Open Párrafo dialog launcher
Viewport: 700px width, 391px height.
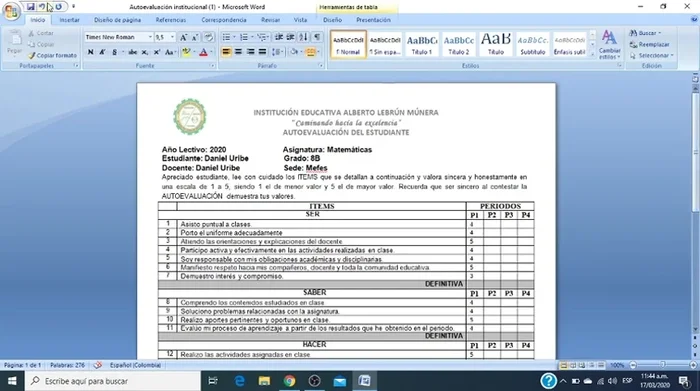point(321,66)
